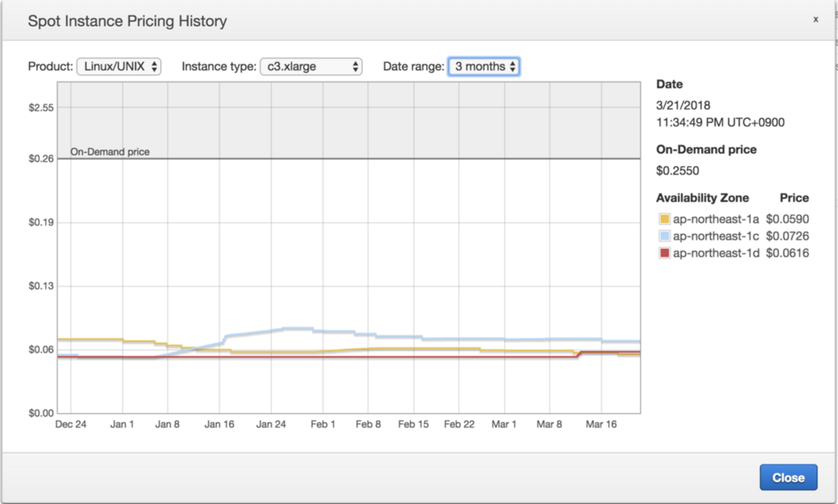Viewport: 838px width, 504px height.
Task: Click the $0.13 y-axis label
Action: pyautogui.click(x=41, y=286)
